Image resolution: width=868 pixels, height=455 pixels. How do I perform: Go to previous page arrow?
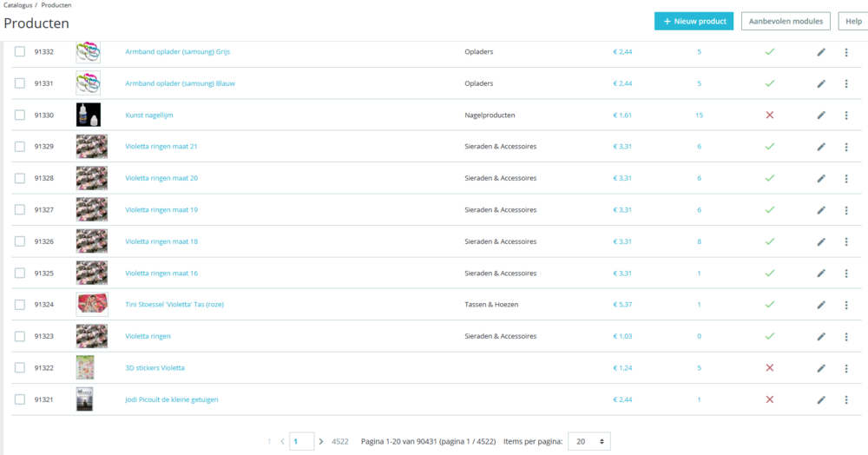pyautogui.click(x=282, y=441)
